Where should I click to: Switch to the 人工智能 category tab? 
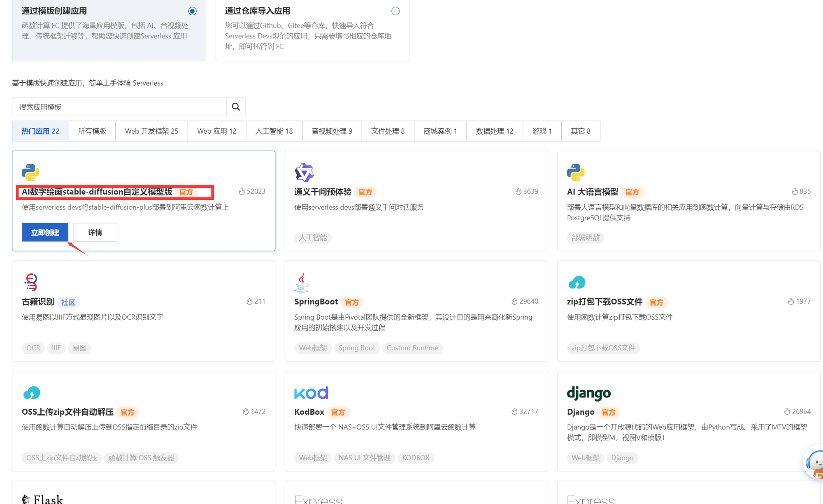coord(274,131)
